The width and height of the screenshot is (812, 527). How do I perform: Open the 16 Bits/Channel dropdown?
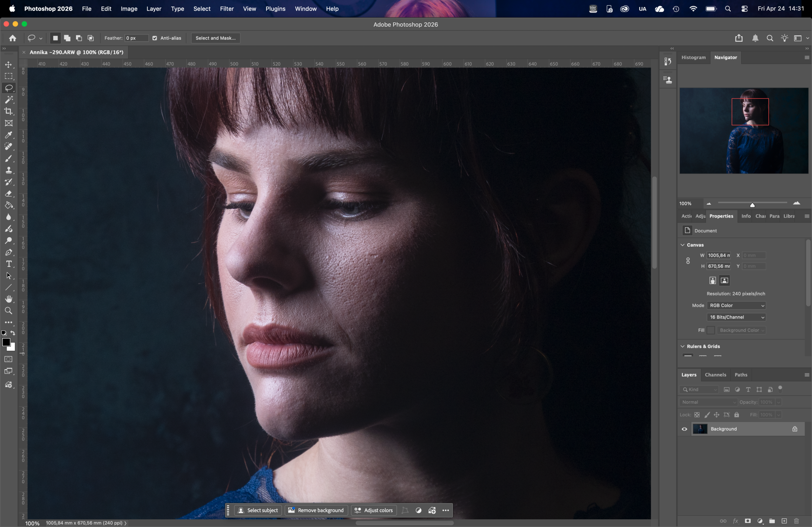[x=736, y=317]
